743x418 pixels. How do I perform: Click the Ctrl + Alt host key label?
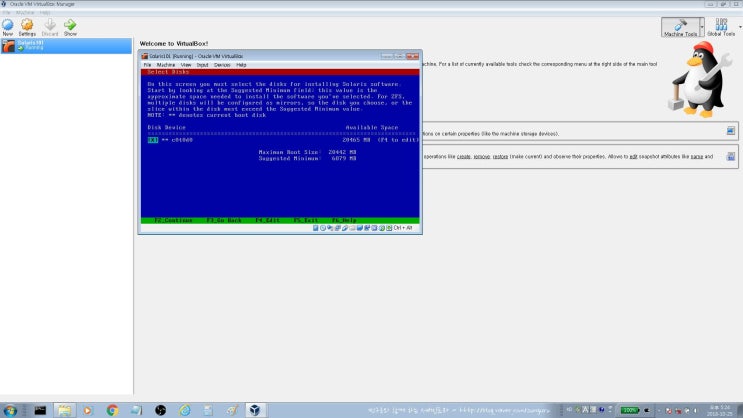(x=403, y=228)
